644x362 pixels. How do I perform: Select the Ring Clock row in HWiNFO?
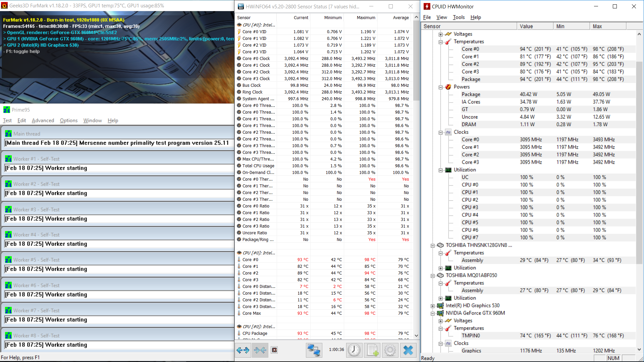click(x=323, y=92)
